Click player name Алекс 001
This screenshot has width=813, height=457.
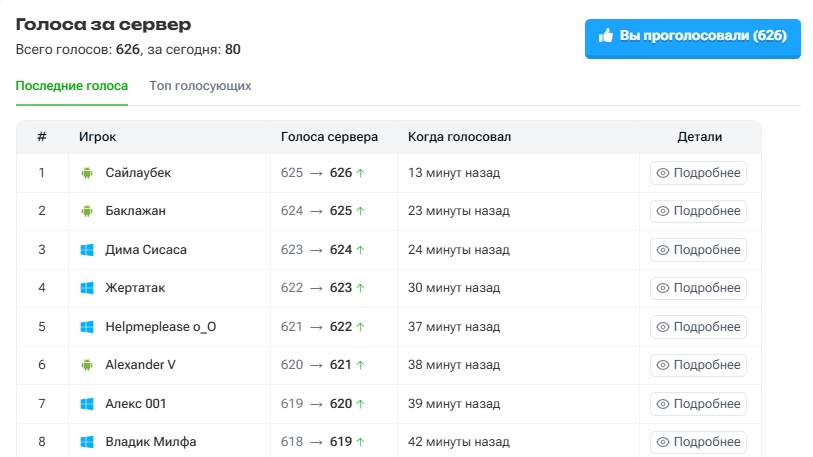(x=136, y=404)
